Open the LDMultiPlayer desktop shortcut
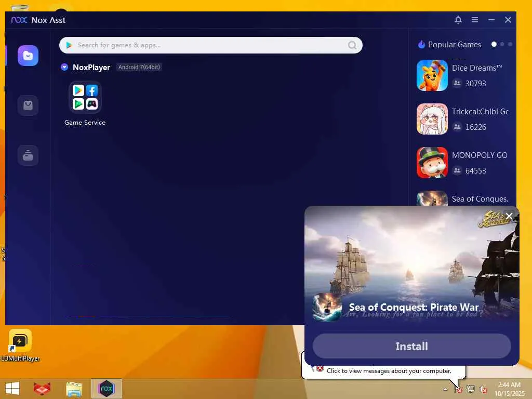The height and width of the screenshot is (399, 532). tap(20, 345)
